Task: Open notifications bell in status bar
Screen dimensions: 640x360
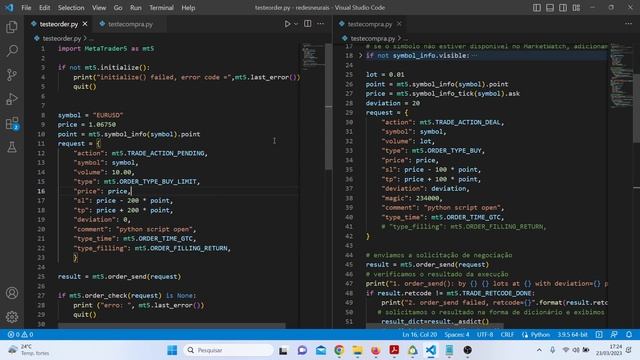Action: coord(629,334)
